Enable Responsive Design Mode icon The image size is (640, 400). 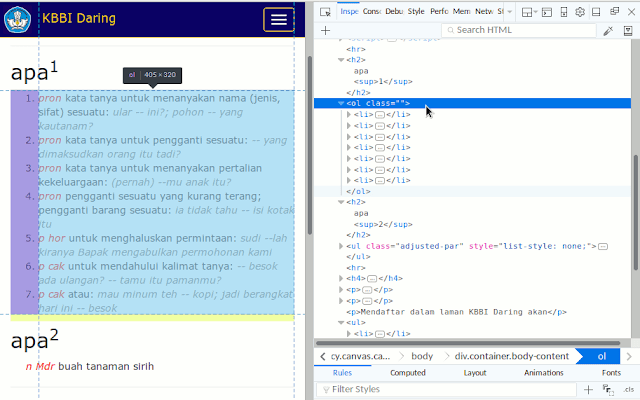tap(564, 12)
